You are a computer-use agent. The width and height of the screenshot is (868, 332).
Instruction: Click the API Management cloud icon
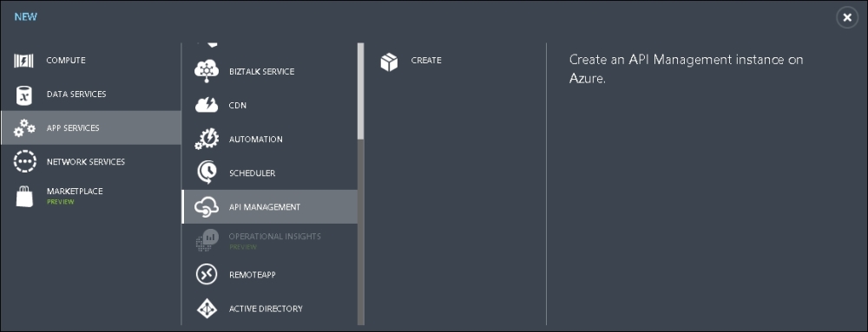[207, 207]
